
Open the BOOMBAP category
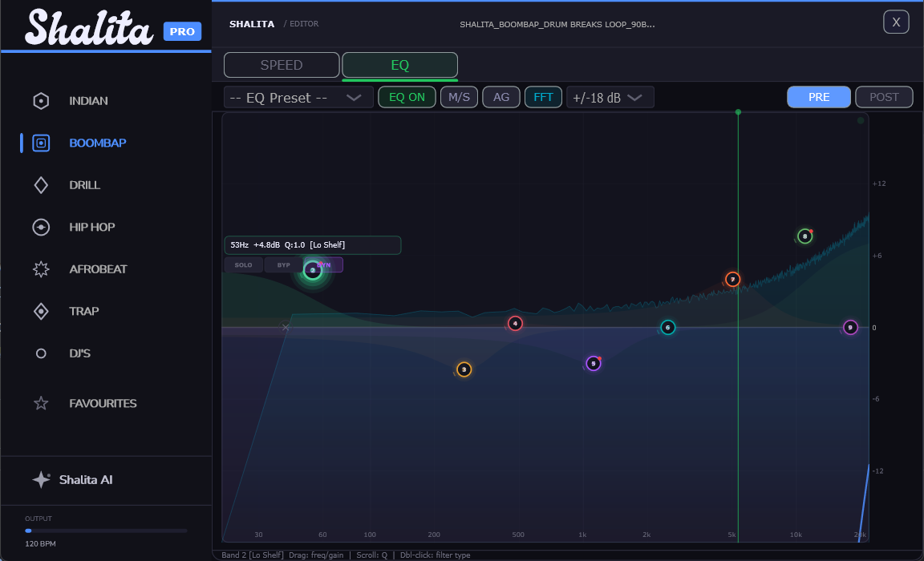tap(97, 143)
